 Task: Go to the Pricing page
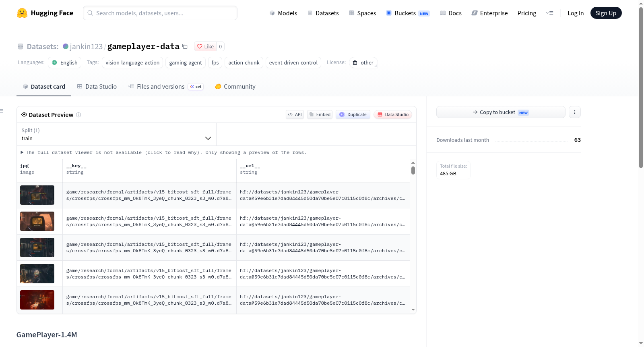(x=527, y=13)
